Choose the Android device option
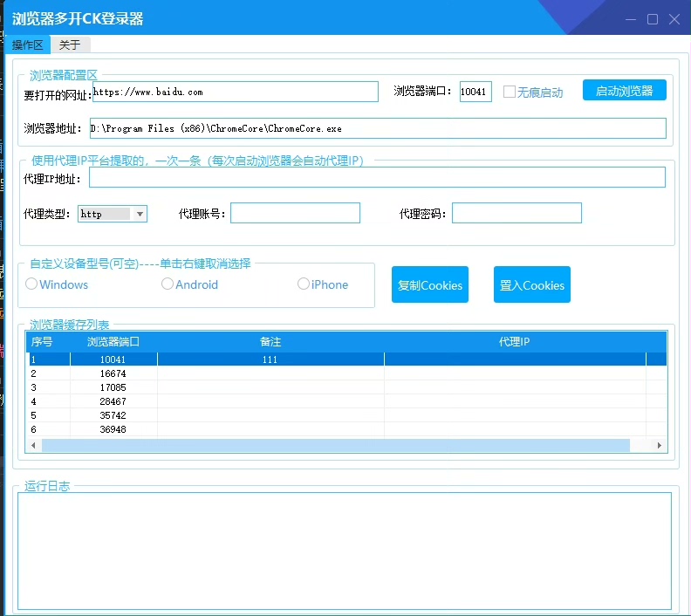The image size is (691, 616). click(168, 284)
